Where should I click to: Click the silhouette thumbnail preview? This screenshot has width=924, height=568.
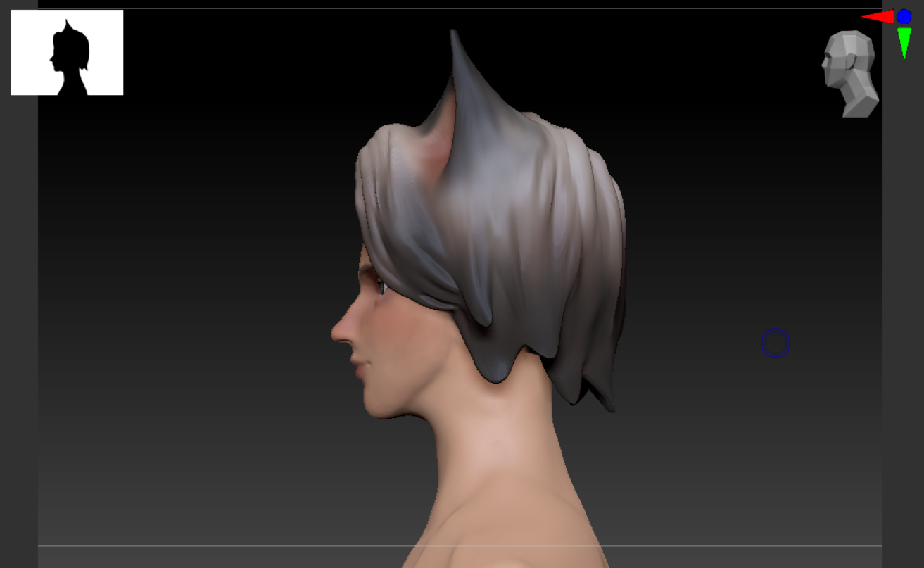pos(67,52)
